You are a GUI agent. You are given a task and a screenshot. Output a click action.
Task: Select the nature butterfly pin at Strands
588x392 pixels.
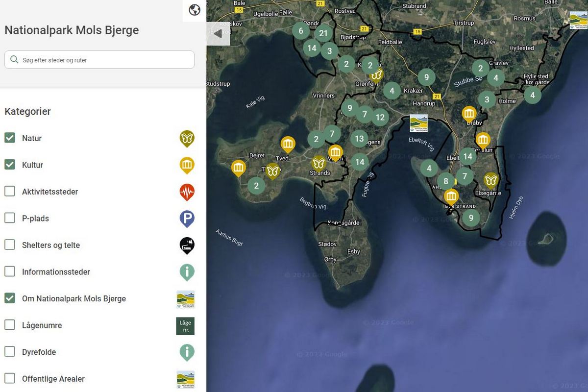(319, 163)
